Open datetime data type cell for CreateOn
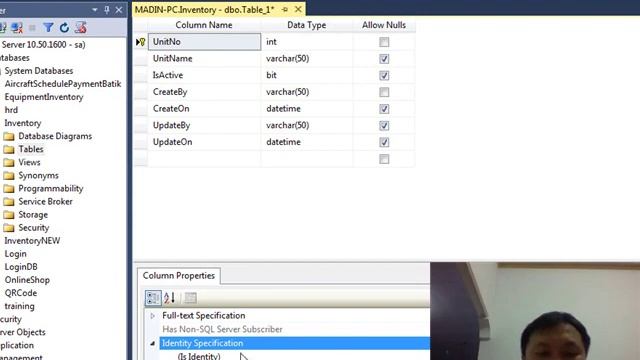The image size is (640, 360). pyautogui.click(x=307, y=109)
